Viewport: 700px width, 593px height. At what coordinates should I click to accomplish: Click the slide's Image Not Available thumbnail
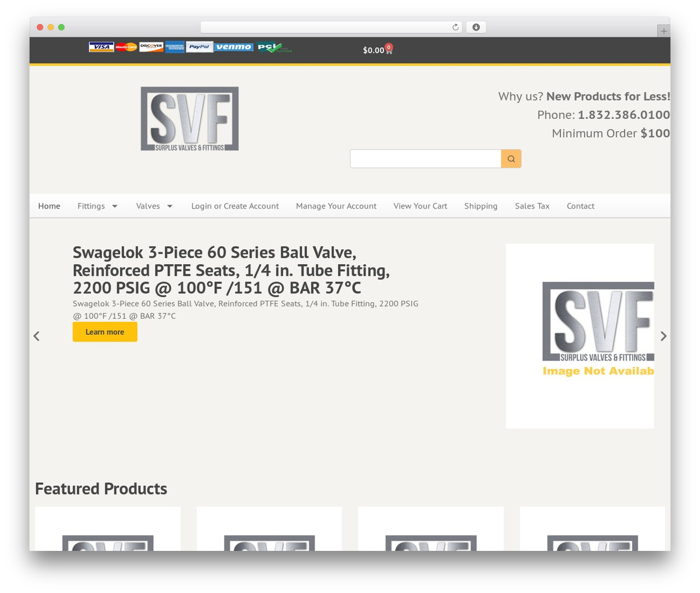580,336
